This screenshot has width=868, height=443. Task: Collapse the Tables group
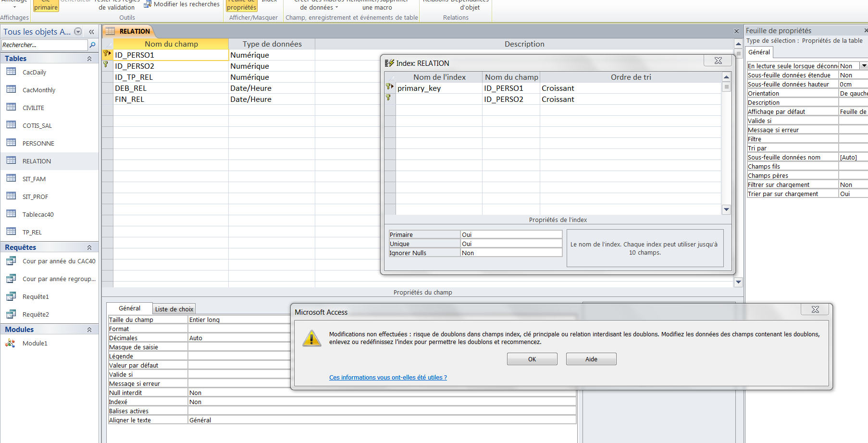[x=89, y=59]
